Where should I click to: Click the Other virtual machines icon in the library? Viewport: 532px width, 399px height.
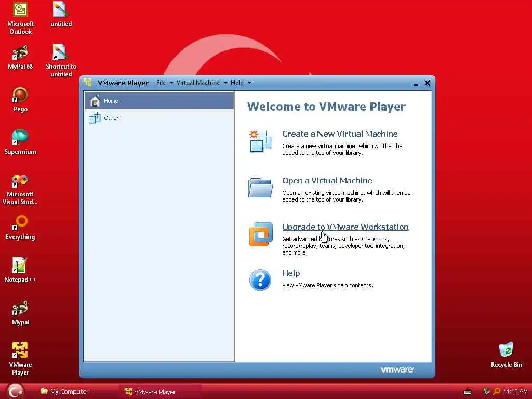click(x=95, y=118)
